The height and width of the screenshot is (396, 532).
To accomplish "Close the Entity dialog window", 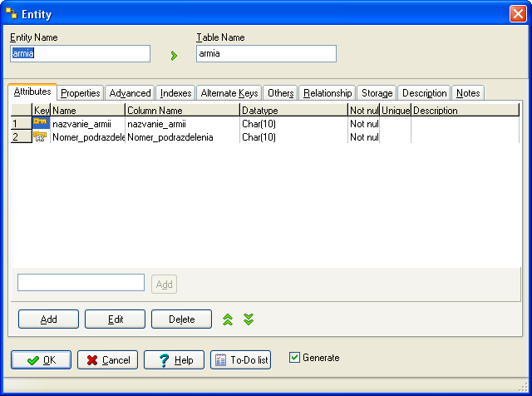I will [518, 14].
